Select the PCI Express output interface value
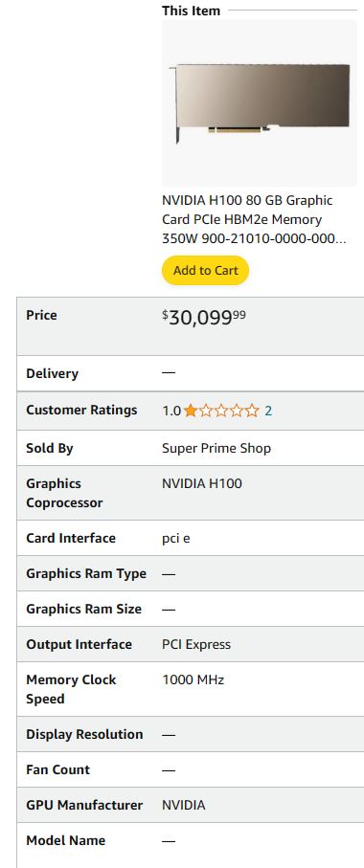 (x=196, y=644)
